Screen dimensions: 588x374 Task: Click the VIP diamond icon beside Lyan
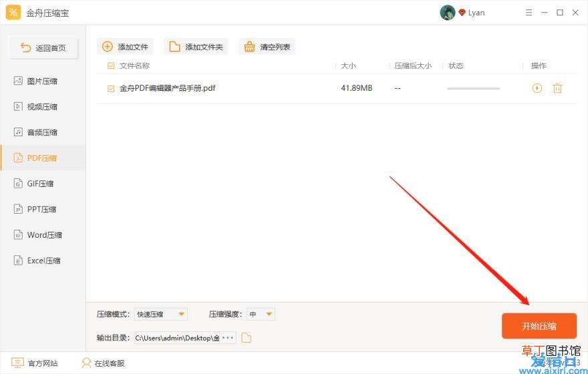(462, 13)
